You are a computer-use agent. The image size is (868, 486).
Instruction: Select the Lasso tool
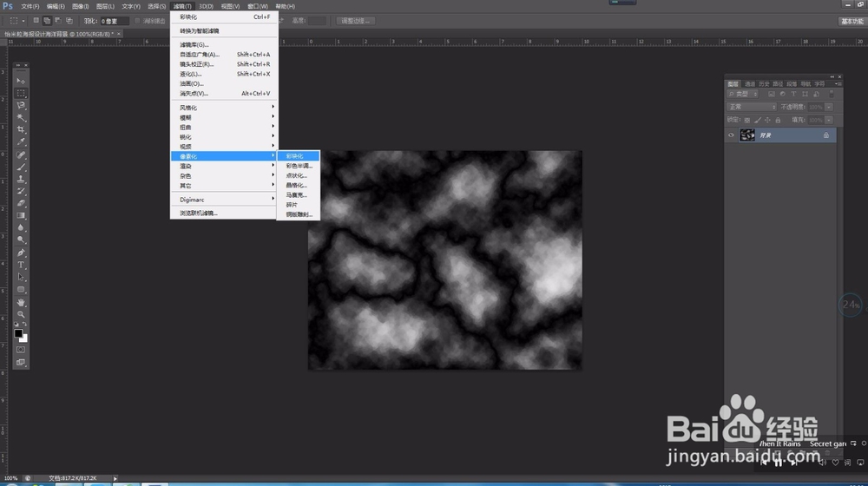(x=21, y=105)
